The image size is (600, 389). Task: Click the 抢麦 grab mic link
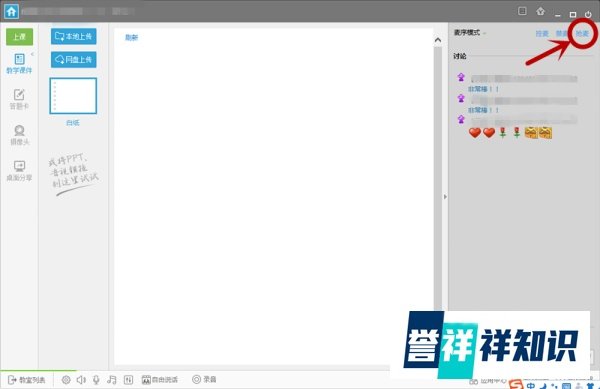point(582,34)
